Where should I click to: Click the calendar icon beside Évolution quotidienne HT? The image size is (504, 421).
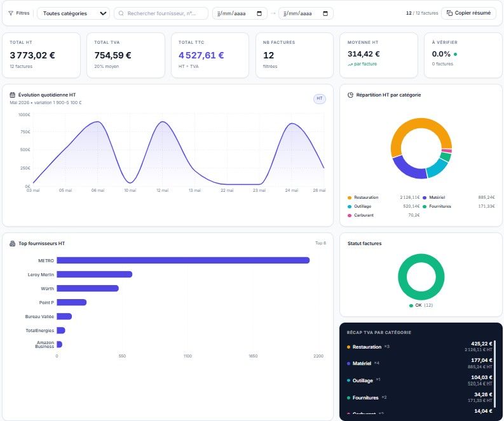tap(13, 95)
